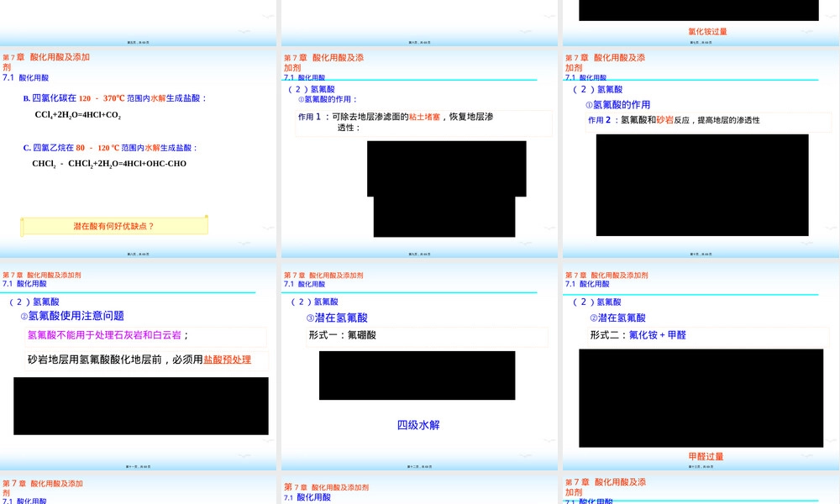840x504 pixels.
Task: Click the red caption '甲醛过量'
Action: pos(706,456)
